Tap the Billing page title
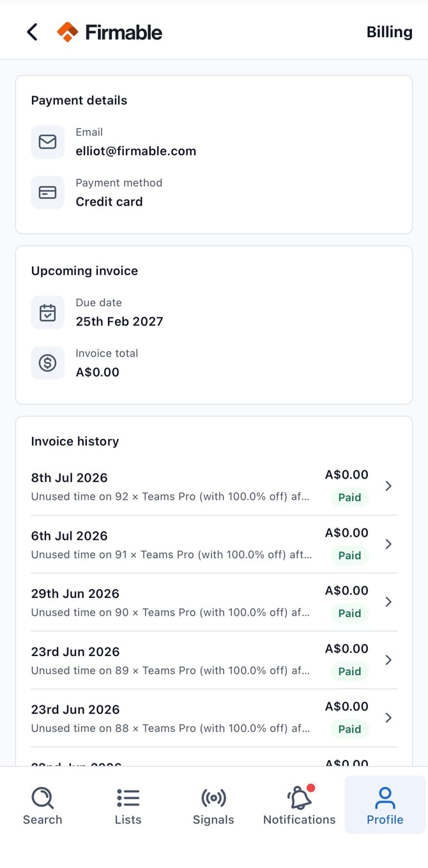428x868 pixels. (390, 32)
